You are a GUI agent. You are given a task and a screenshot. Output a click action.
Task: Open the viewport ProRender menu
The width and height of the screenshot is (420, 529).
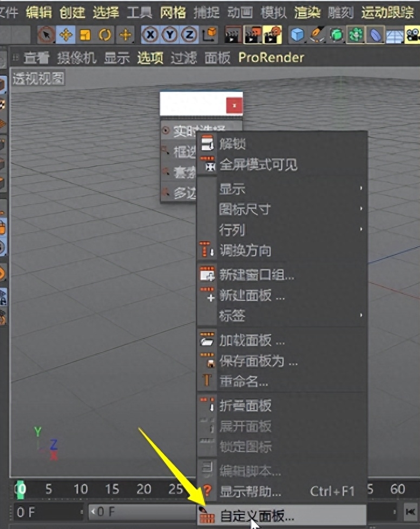pyautogui.click(x=271, y=58)
